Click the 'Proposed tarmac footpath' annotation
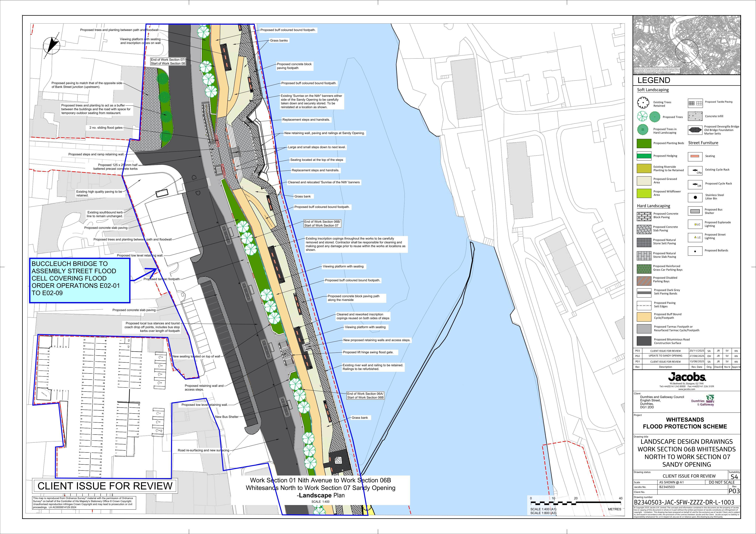756x534 pixels. click(x=162, y=279)
